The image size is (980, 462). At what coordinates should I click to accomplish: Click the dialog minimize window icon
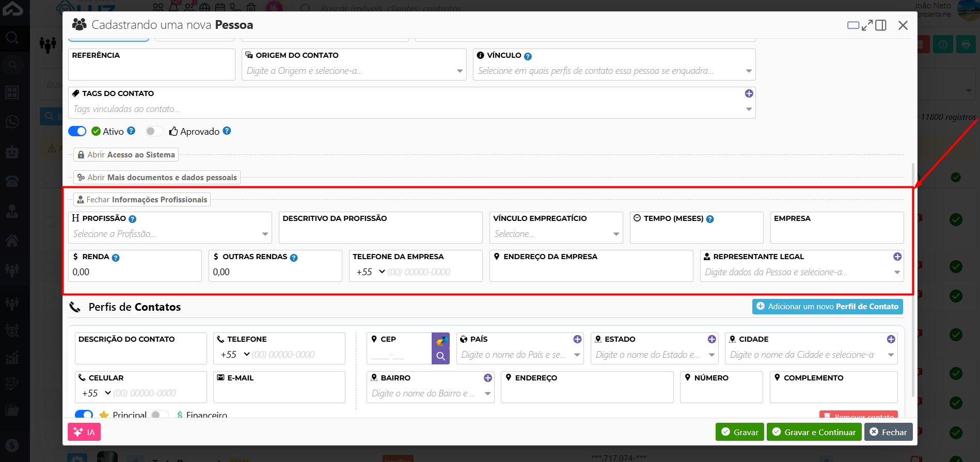pyautogui.click(x=853, y=25)
